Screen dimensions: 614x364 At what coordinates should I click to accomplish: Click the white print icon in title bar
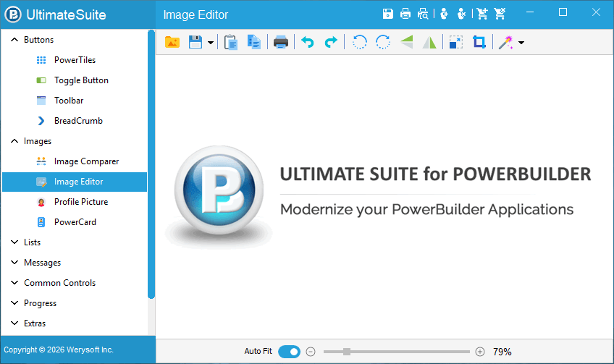pyautogui.click(x=405, y=14)
